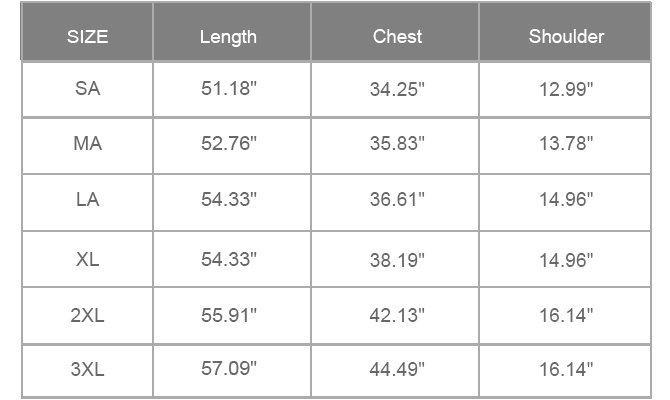Screen dimensions: 670x400
Task: Select the 44.49" chest value
Action: coord(397,369)
